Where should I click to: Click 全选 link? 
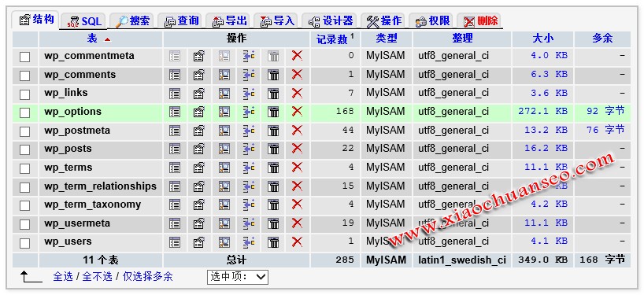tap(63, 277)
